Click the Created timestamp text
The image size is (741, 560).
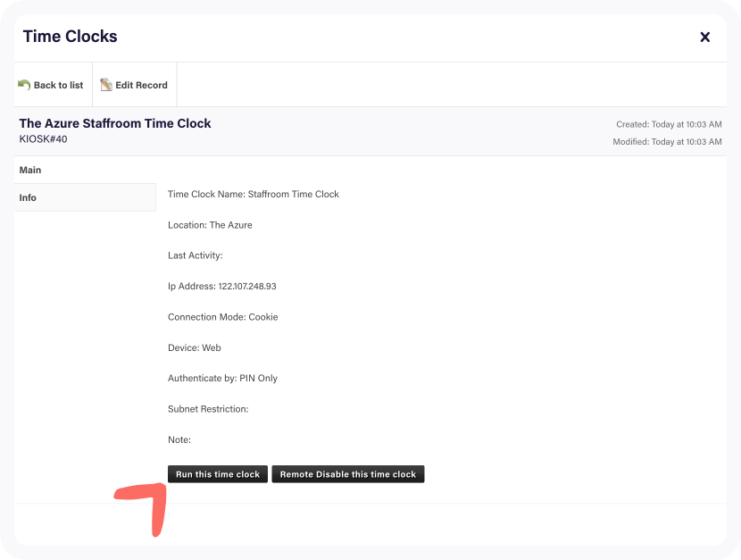669,124
